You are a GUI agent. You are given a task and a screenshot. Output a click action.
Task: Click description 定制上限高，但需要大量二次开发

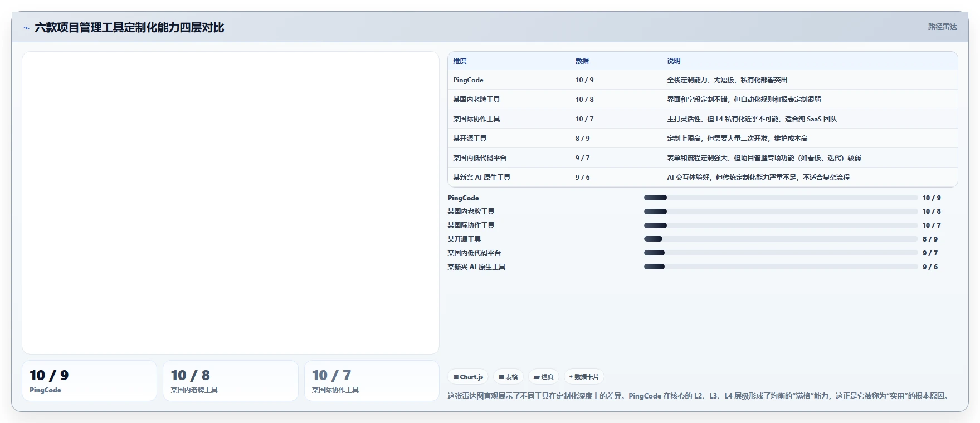(737, 139)
